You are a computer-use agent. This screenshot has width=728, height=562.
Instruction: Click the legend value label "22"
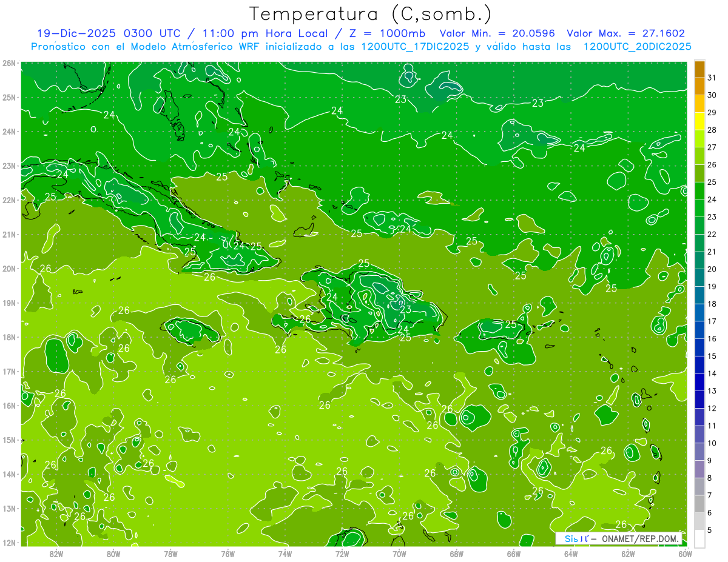712,235
